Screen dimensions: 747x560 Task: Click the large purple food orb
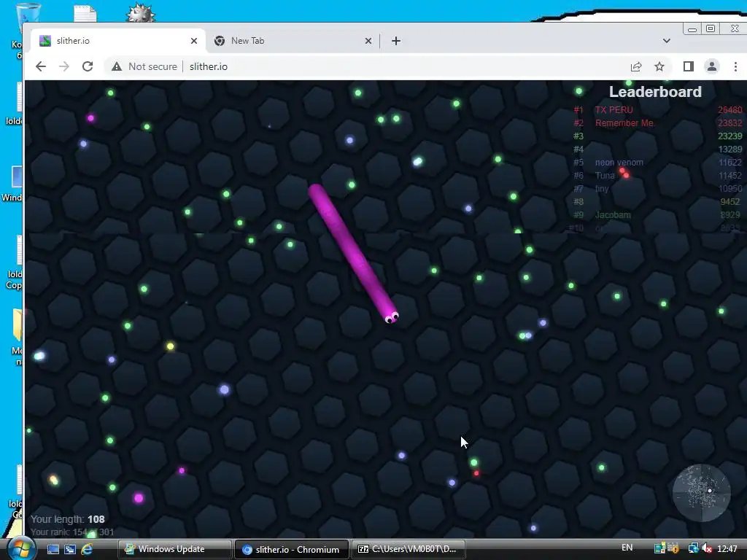(139, 498)
